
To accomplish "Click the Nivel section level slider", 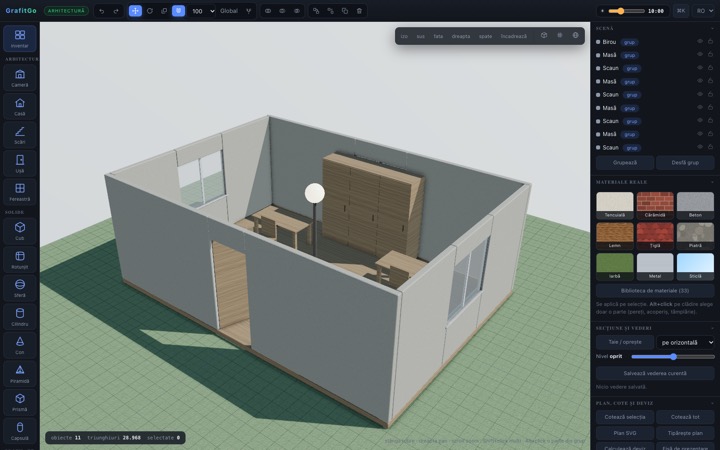I will [673, 356].
